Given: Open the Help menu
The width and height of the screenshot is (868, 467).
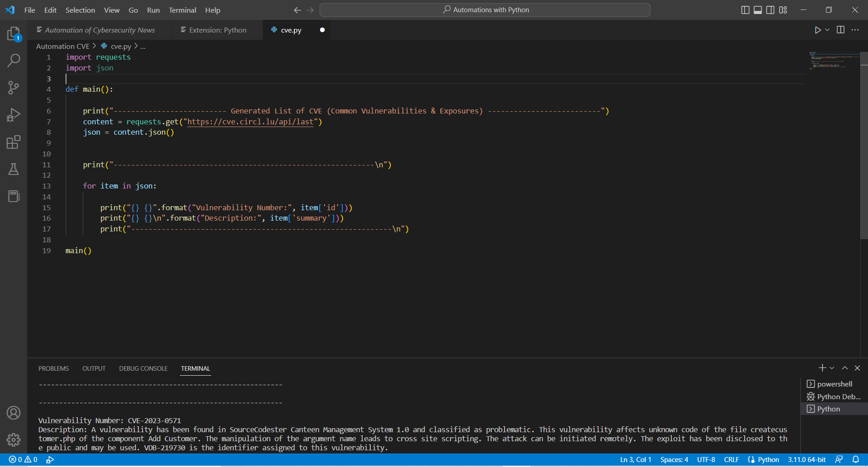Looking at the screenshot, I should pos(212,10).
